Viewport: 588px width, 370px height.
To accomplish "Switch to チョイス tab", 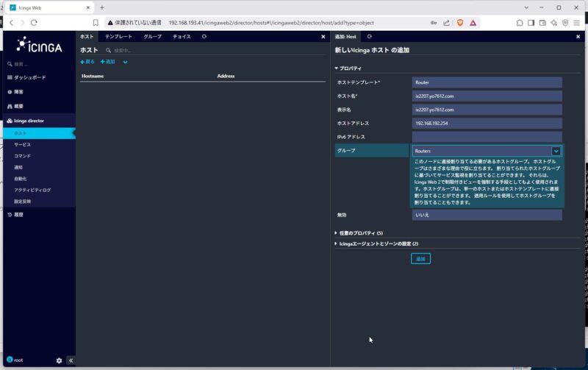I will [182, 36].
